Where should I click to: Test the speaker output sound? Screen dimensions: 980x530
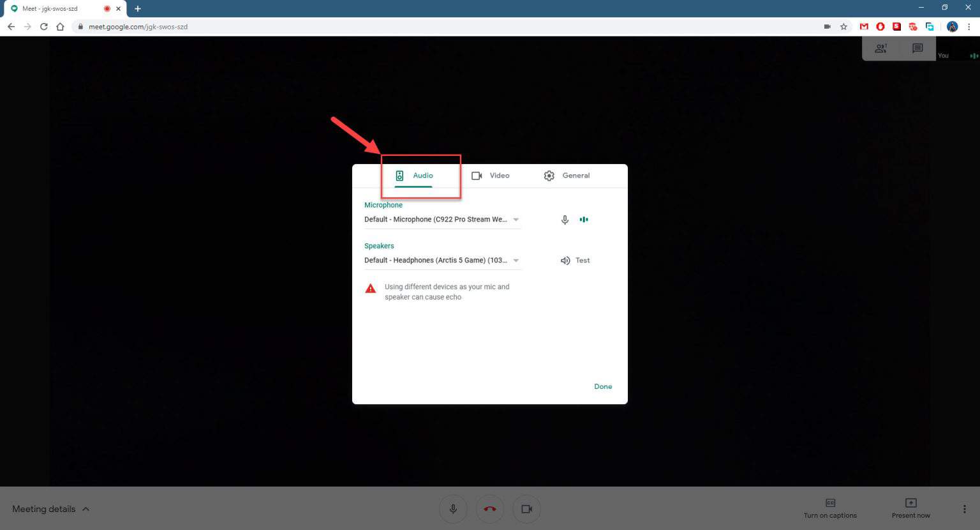(x=582, y=260)
